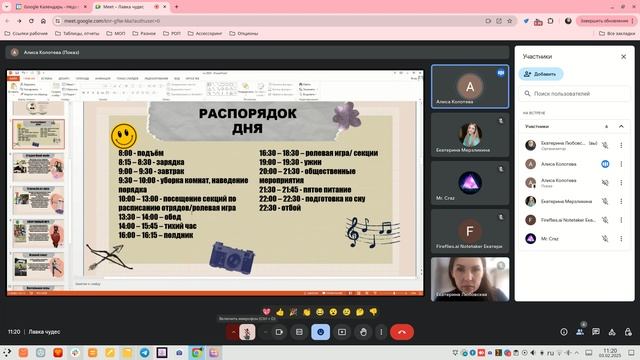Open audio settings arrow beside microphone
The width and height of the screenshot is (640, 360).
click(x=233, y=332)
